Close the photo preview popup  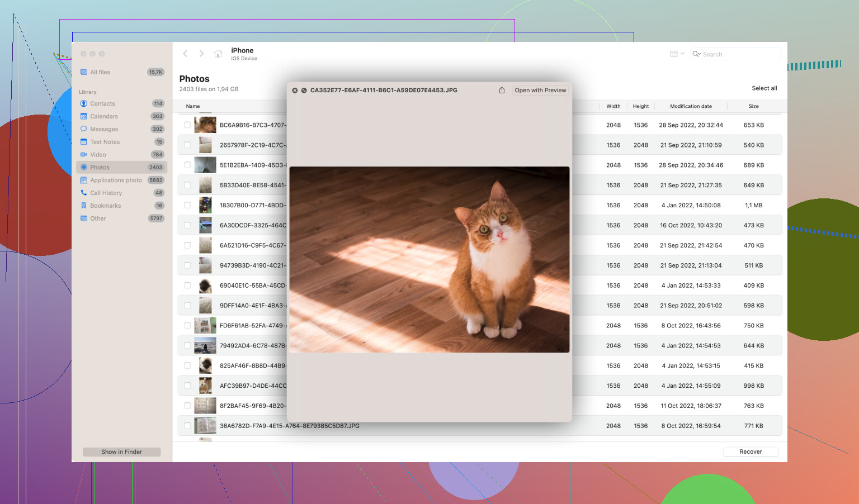tap(295, 90)
